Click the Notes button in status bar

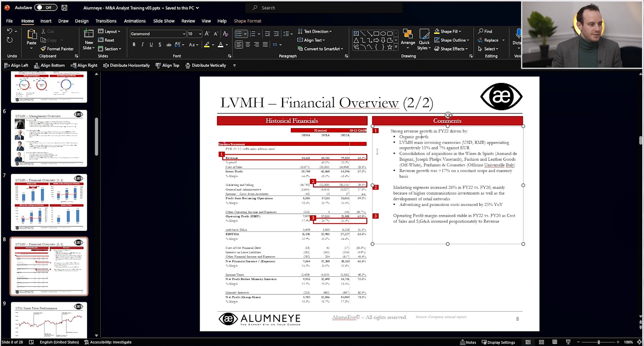point(468,342)
